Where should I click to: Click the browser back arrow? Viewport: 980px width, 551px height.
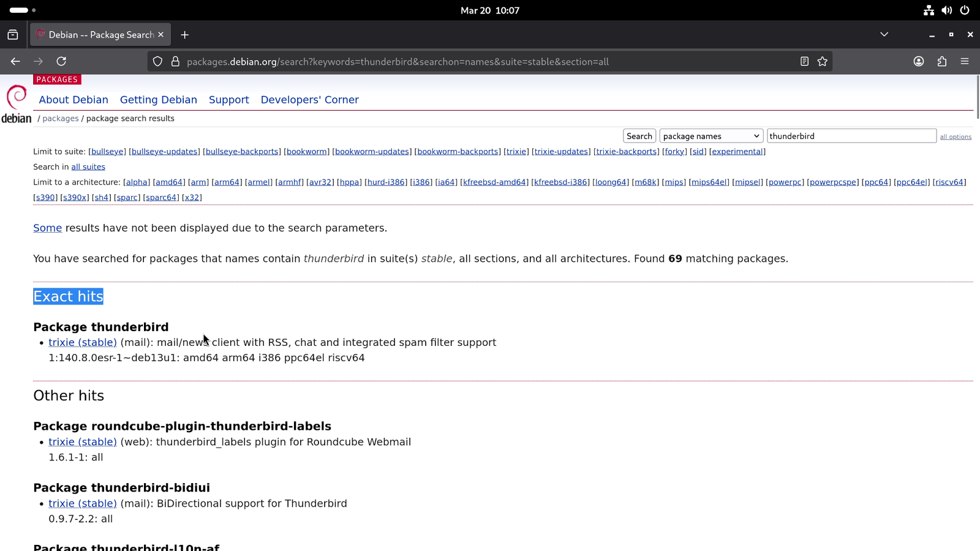(15, 61)
